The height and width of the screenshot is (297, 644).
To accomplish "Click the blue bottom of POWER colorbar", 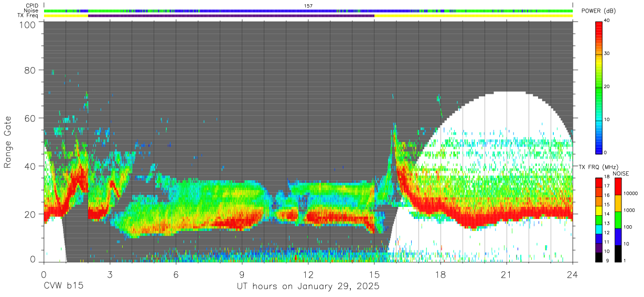I will (599, 149).
